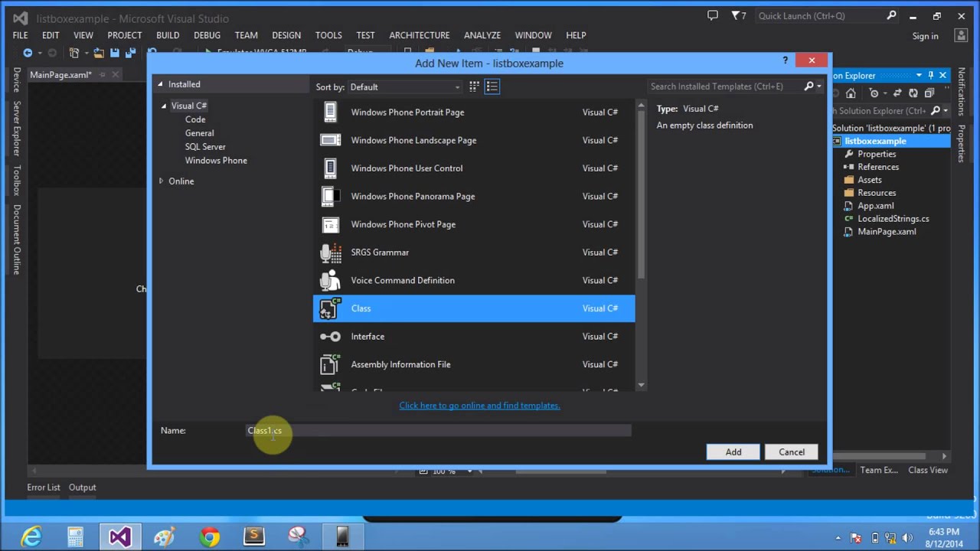
Task: Open the BUILD menu
Action: coord(168,35)
